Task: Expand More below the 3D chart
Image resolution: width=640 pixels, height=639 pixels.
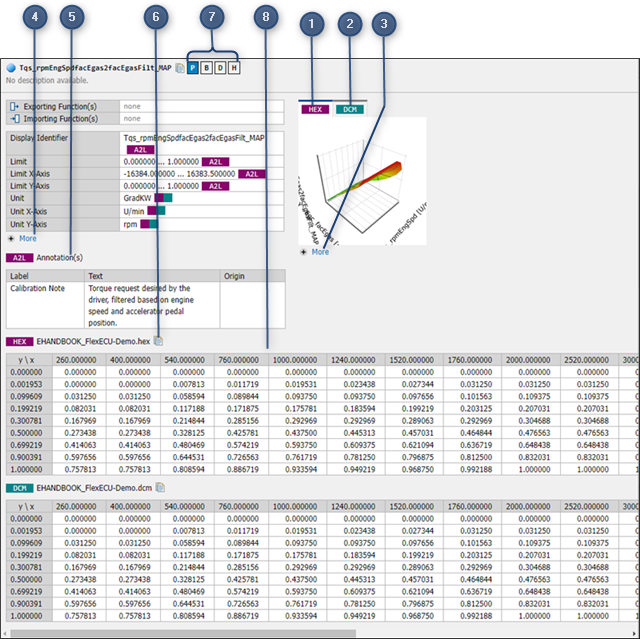Action: coord(319,252)
